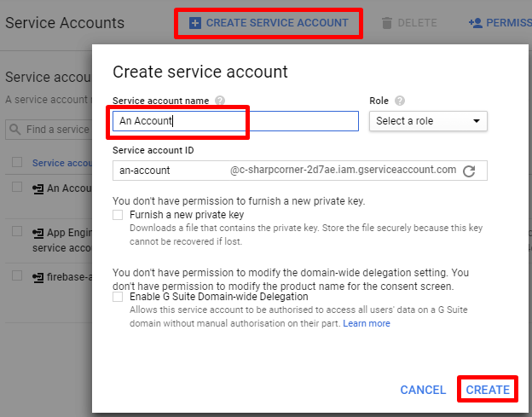Select the firebase service account row checkbox
Screen dimensions: 532x417
click(17, 277)
